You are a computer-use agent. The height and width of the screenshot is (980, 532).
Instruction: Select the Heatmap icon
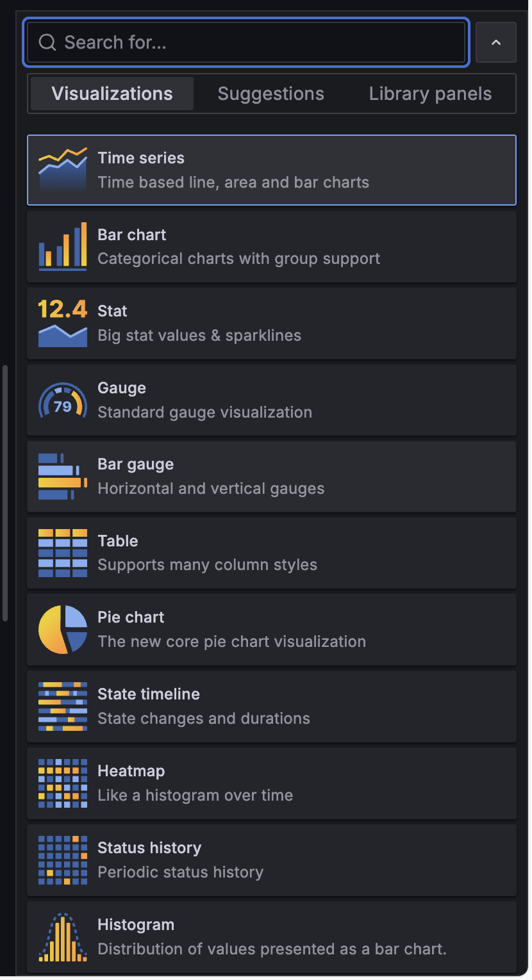point(63,783)
